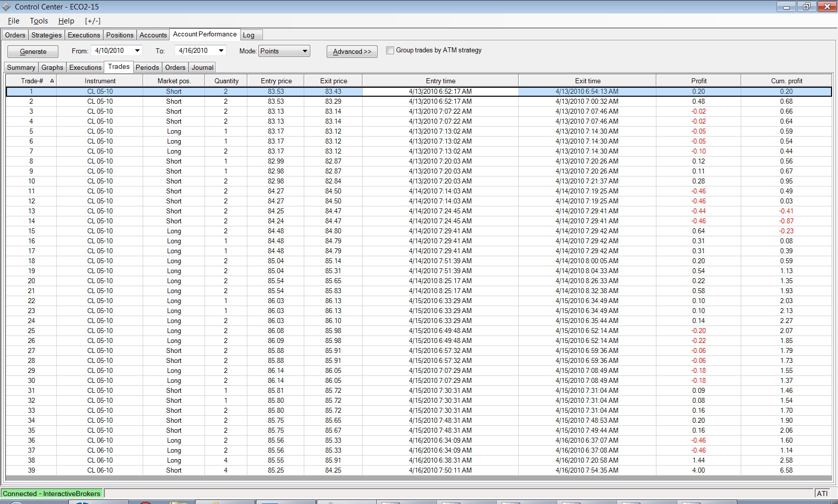
Task: Select the Account Performance tab
Action: pos(205,34)
